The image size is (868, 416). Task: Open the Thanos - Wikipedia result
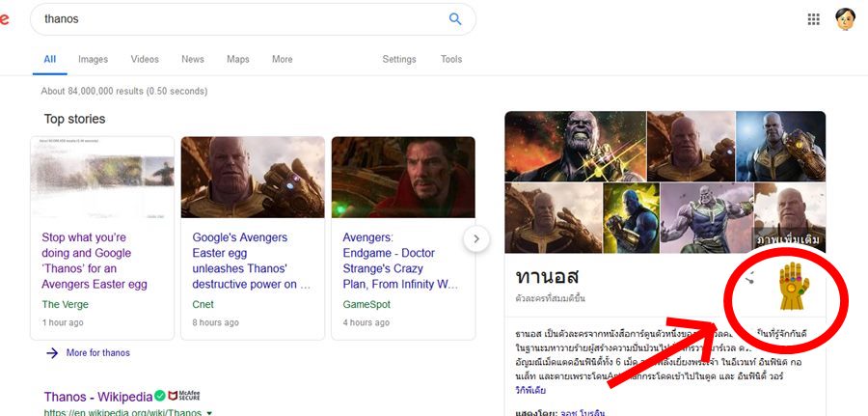pyautogui.click(x=98, y=397)
